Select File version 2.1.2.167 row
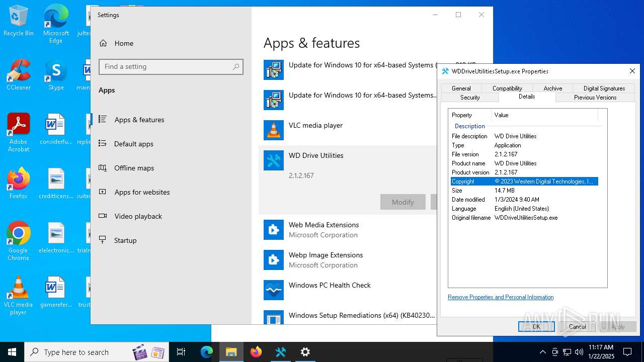Screen dimensions: 644x362 524,154
